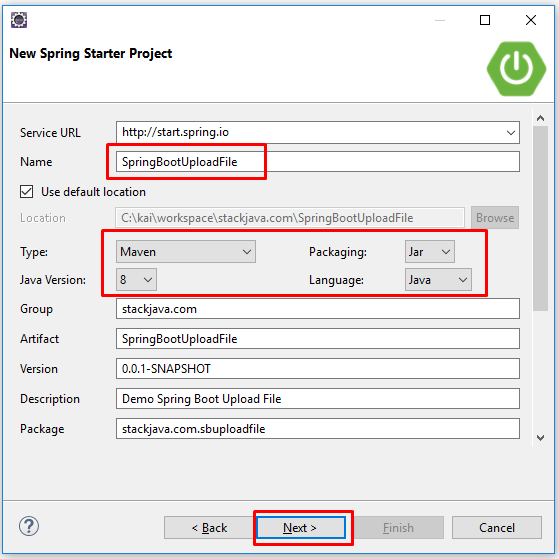Click the 'Type:' label
The height and width of the screenshot is (559, 559).
[x=34, y=252]
